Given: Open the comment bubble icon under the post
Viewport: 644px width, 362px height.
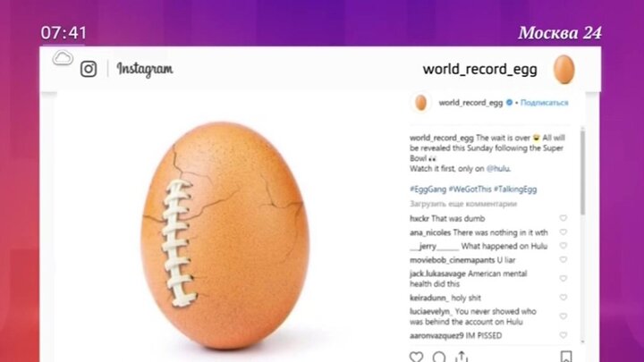Looking at the screenshot, I should coord(438,357).
